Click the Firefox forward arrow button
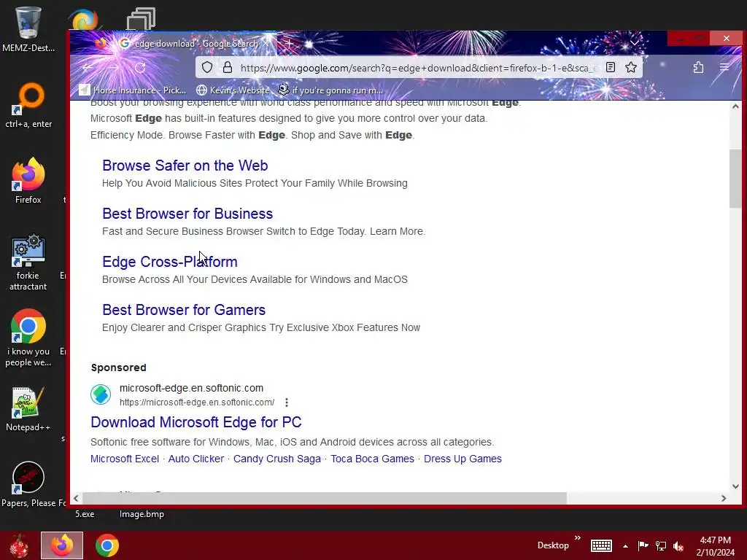This screenshot has height=560, width=747. click(113, 68)
